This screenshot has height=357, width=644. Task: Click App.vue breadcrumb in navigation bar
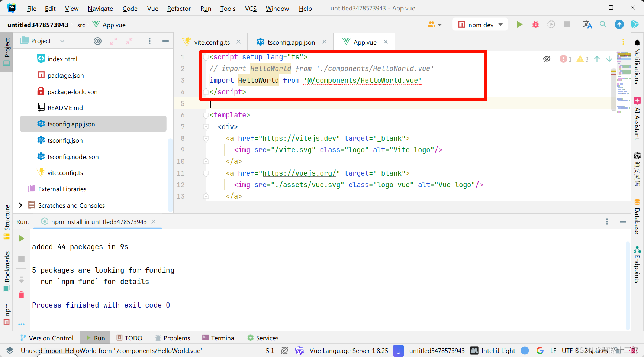[109, 25]
